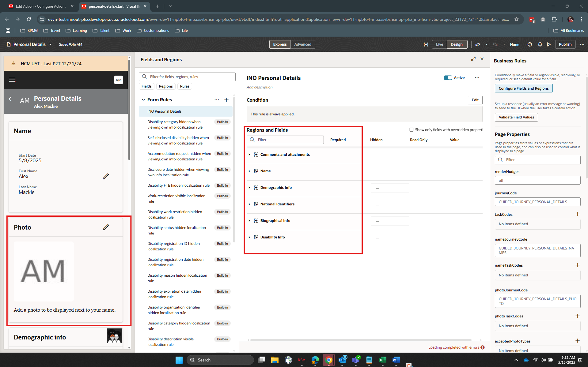Click the variables icon next to Live
The image size is (588, 367).
pos(426,44)
